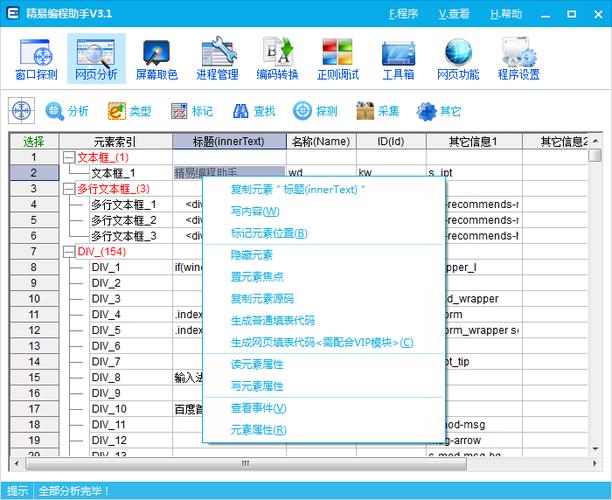Click the crosshair target picker icon
612x500 pixels.
coord(21,111)
